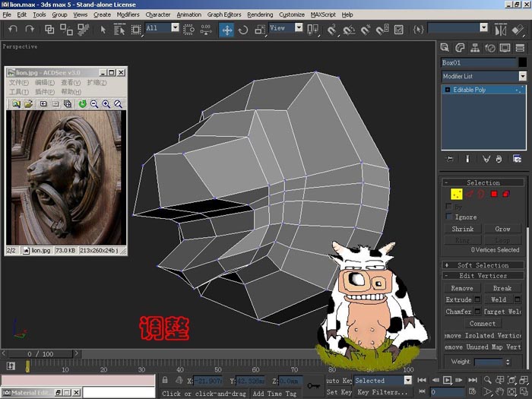This screenshot has height=399, width=532.
Task: Zoom in on the ACDSee lion image
Action: tap(106, 104)
